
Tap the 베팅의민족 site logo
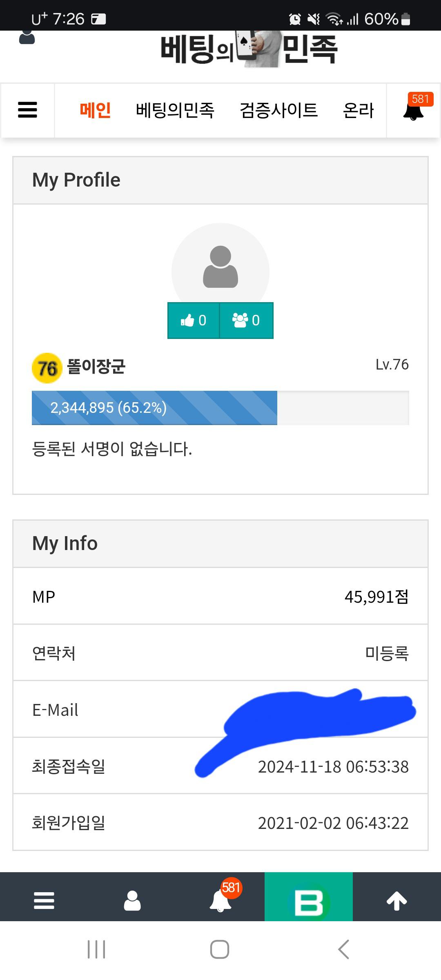click(249, 49)
